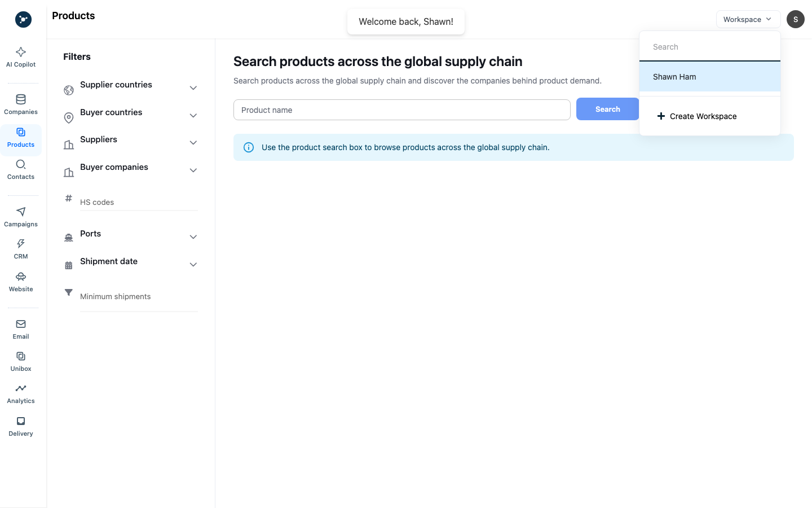Click the funnel icon beside Minimum shipments
This screenshot has width=812, height=508.
(69, 292)
